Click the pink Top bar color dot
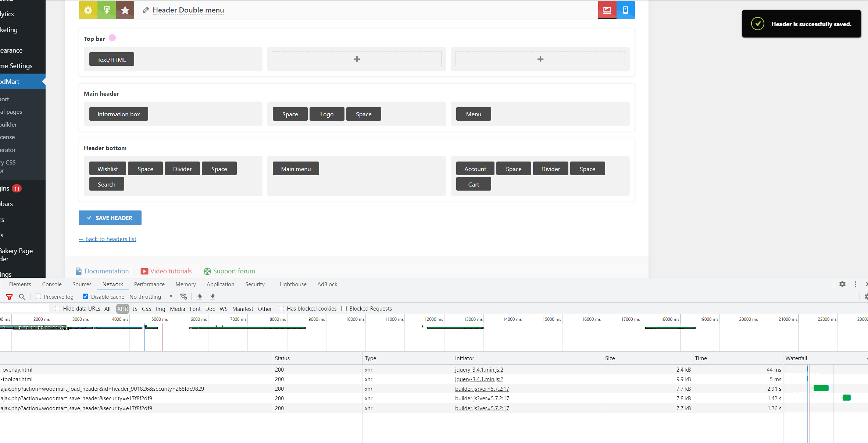 click(x=112, y=38)
